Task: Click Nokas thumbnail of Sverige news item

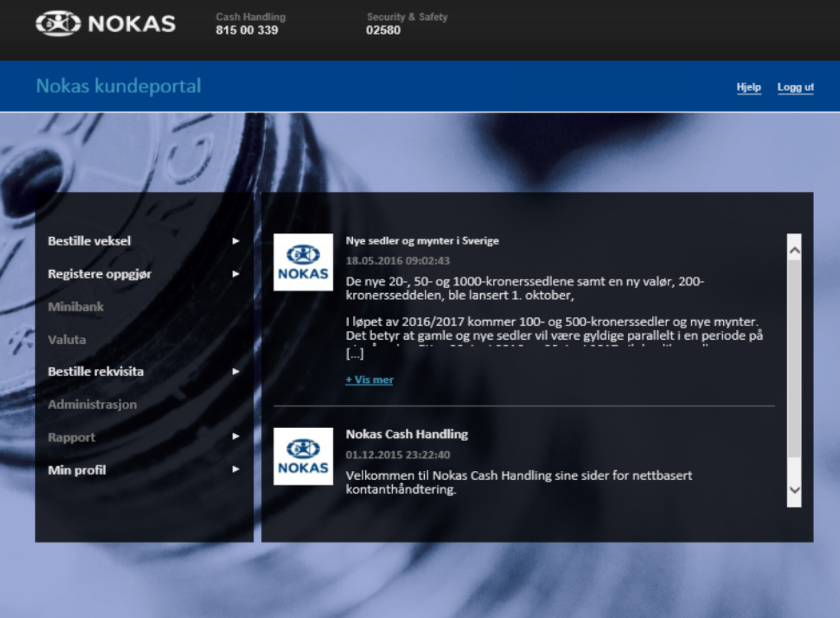Action: click(303, 263)
